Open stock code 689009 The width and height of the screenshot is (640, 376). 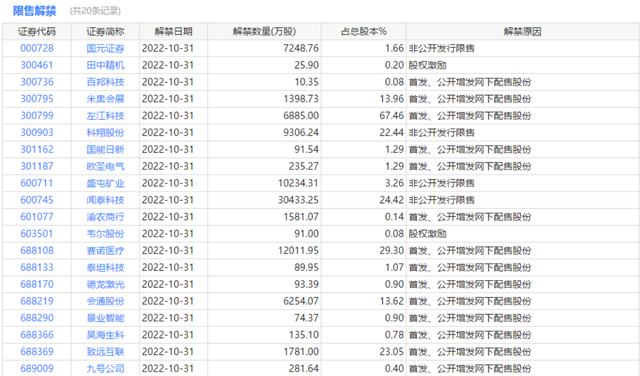click(x=37, y=368)
